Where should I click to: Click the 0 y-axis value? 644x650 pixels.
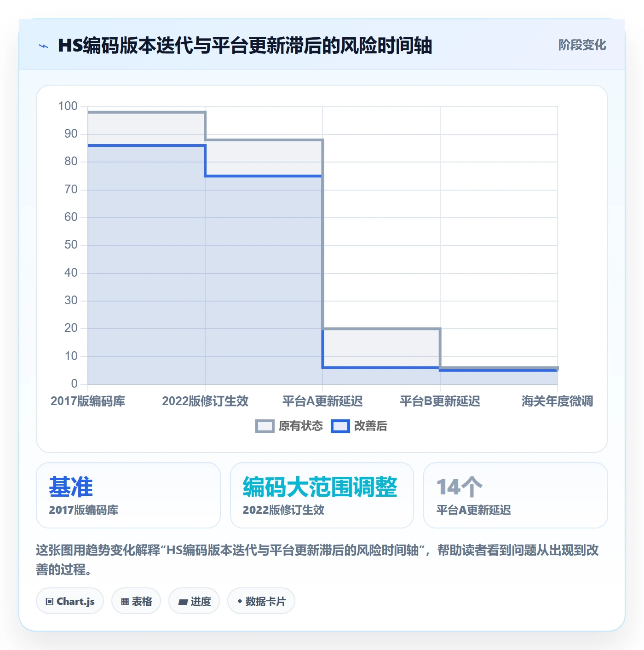(x=74, y=383)
